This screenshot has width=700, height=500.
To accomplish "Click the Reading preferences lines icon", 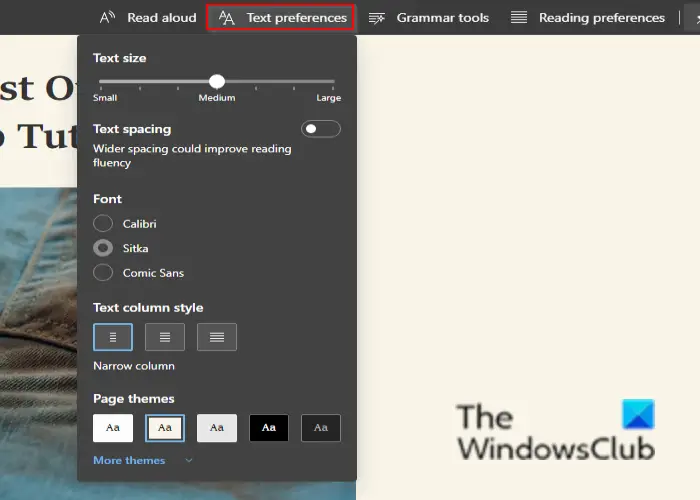I will pyautogui.click(x=519, y=17).
